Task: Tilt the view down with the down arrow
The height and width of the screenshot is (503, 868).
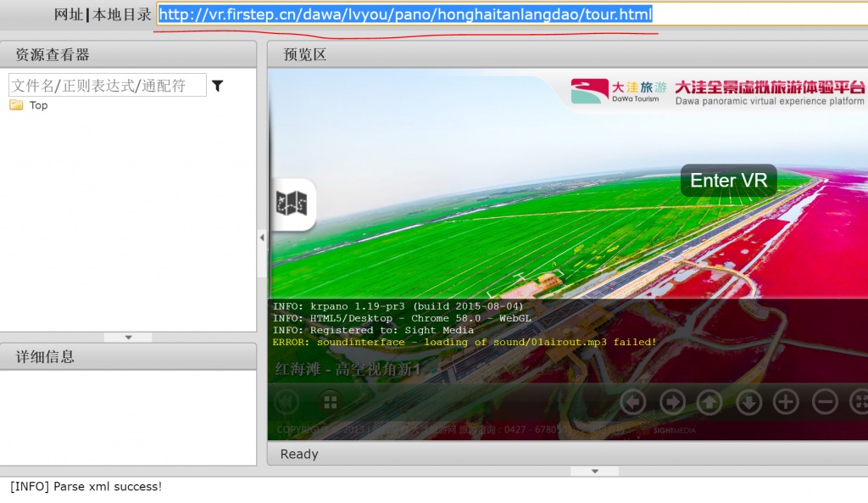Action: (748, 401)
